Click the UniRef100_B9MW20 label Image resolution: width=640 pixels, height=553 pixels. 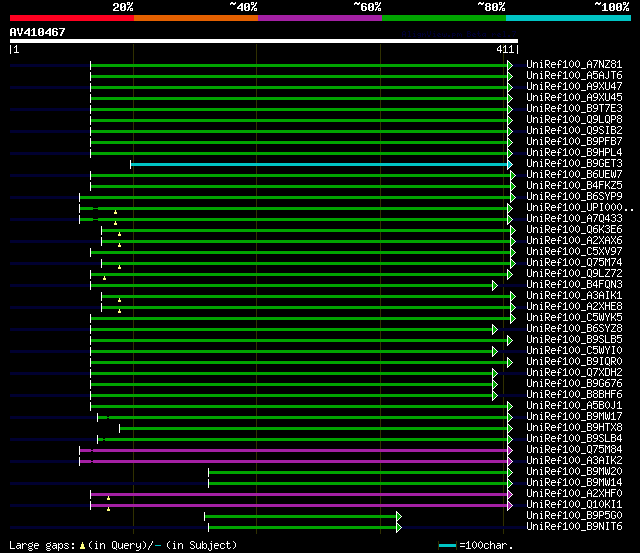pos(574,472)
